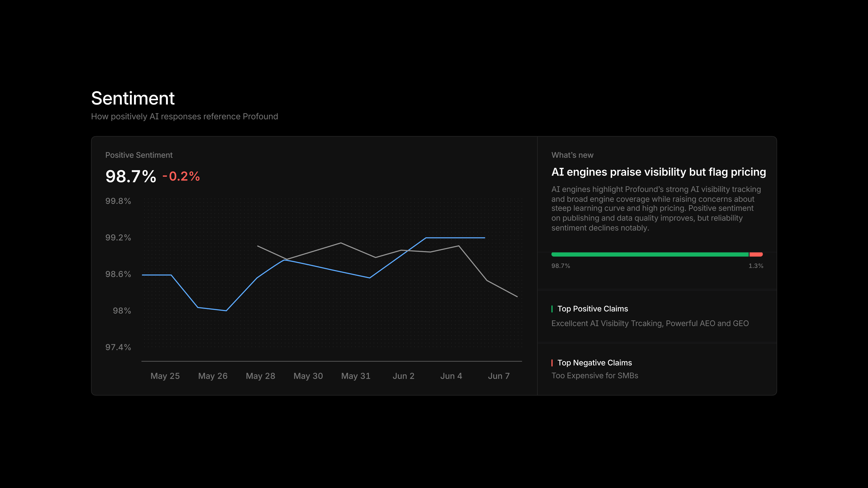Open the "Top Negative Claims" section heading
Screen dimensions: 868x488
[594, 363]
